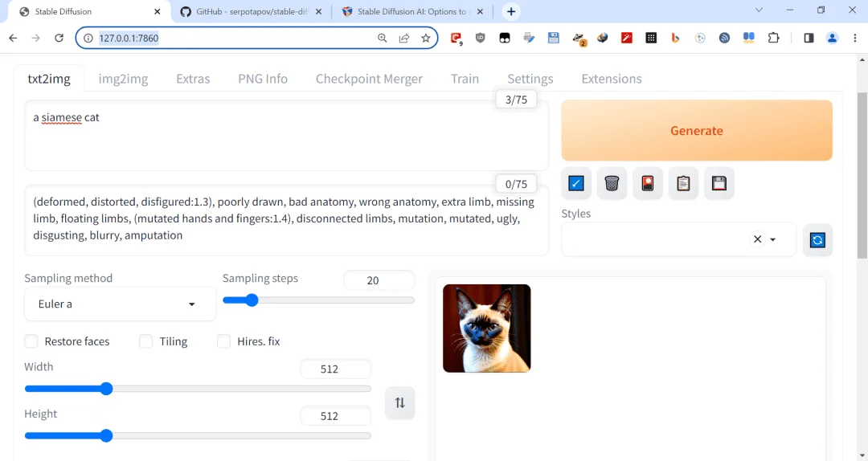Click the floppy disk save style icon
Image resolution: width=868 pixels, height=461 pixels.
(x=719, y=183)
